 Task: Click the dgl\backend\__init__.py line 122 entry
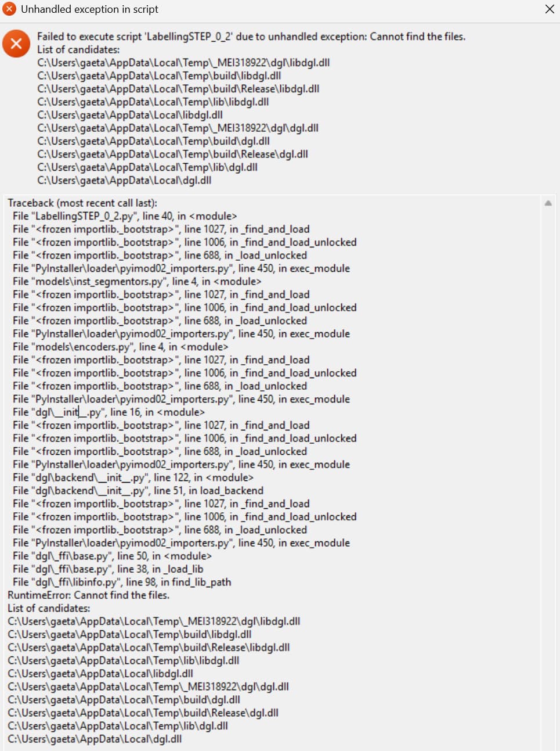[x=133, y=477]
